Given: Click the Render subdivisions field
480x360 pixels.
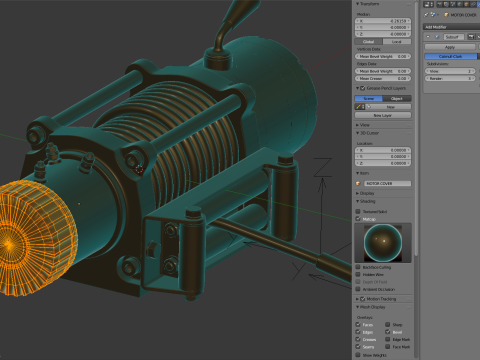Looking at the screenshot, I should click(x=450, y=79).
